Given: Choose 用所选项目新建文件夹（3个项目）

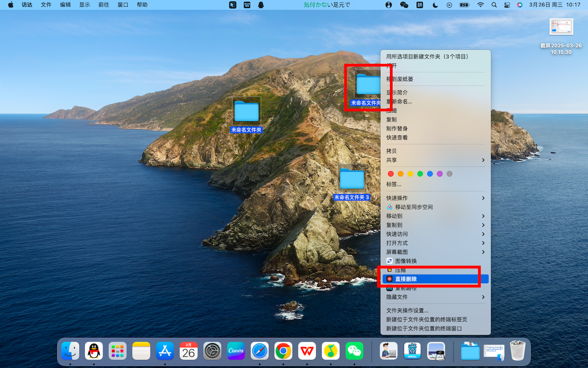Looking at the screenshot, I should pos(436,57).
